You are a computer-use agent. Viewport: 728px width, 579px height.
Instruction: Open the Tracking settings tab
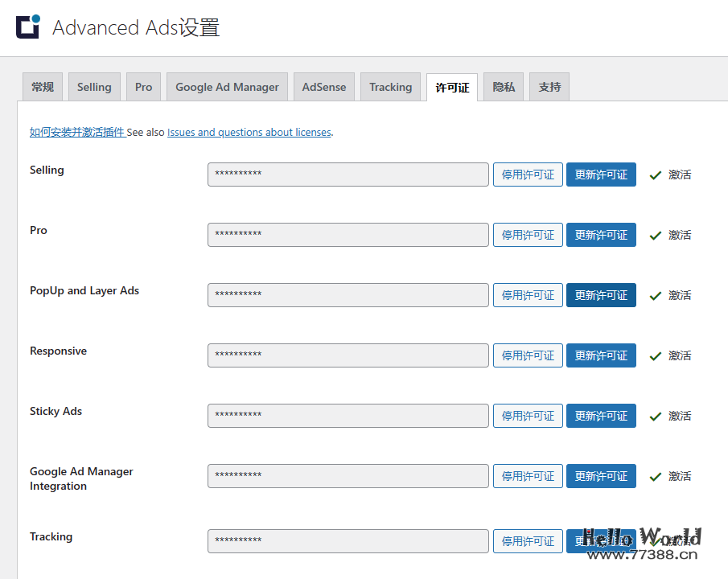(390, 87)
